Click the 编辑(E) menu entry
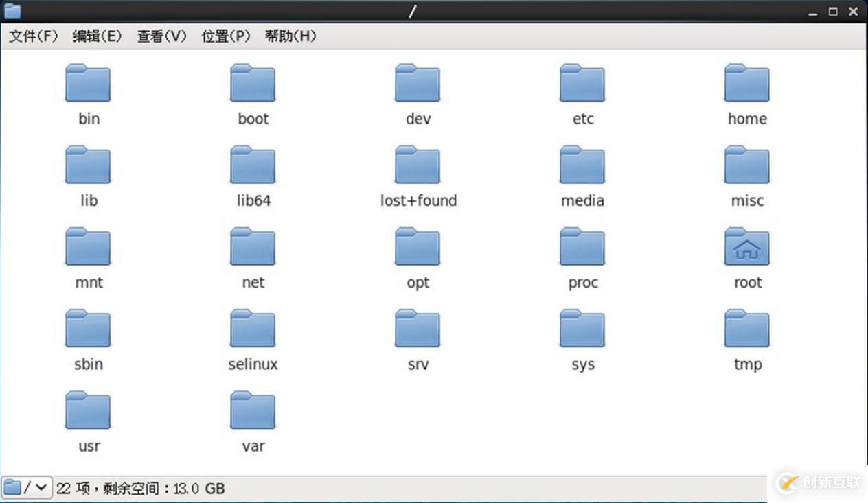 (x=98, y=36)
